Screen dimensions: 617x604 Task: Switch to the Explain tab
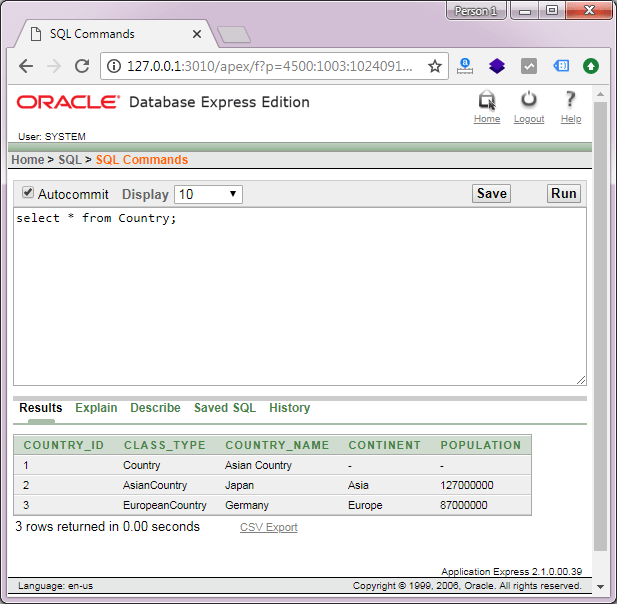96,408
